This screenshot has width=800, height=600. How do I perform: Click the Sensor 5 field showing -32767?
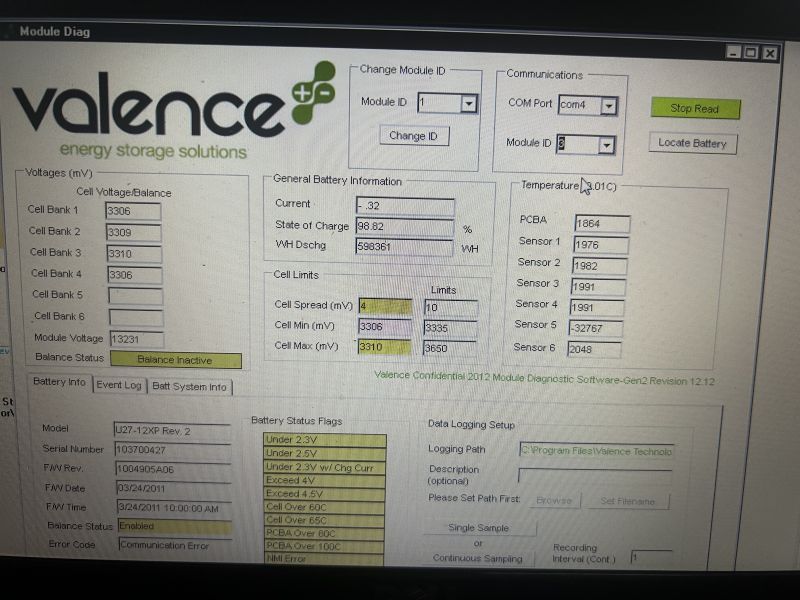point(596,329)
